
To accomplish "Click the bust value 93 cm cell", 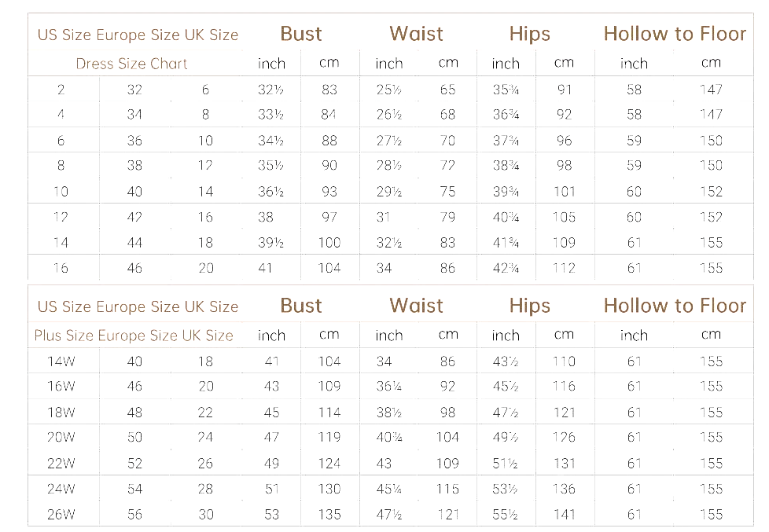I will tap(329, 192).
